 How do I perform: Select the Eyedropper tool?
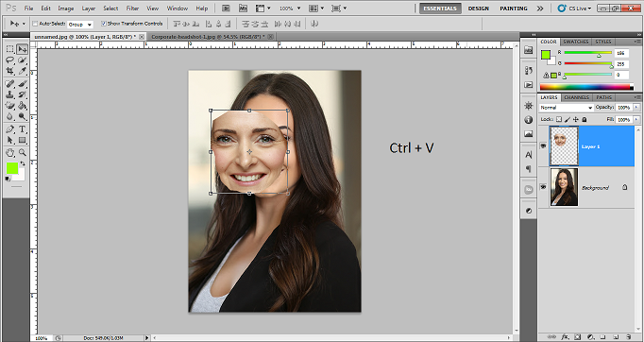(x=22, y=71)
